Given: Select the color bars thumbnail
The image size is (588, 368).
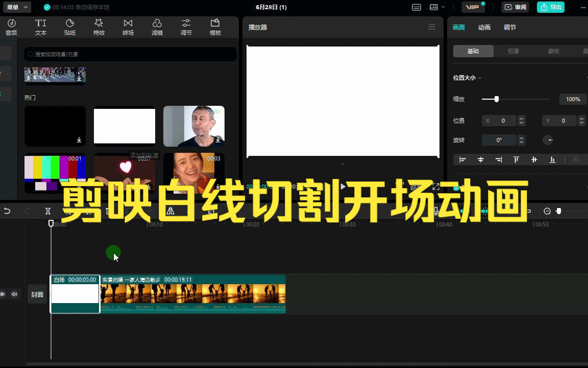Looking at the screenshot, I should pyautogui.click(x=55, y=173).
